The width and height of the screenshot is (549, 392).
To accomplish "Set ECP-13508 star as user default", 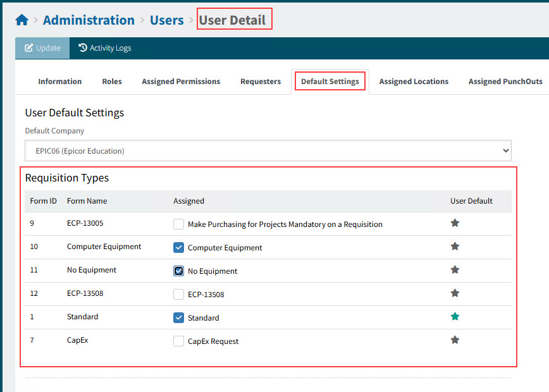I will pyautogui.click(x=455, y=293).
